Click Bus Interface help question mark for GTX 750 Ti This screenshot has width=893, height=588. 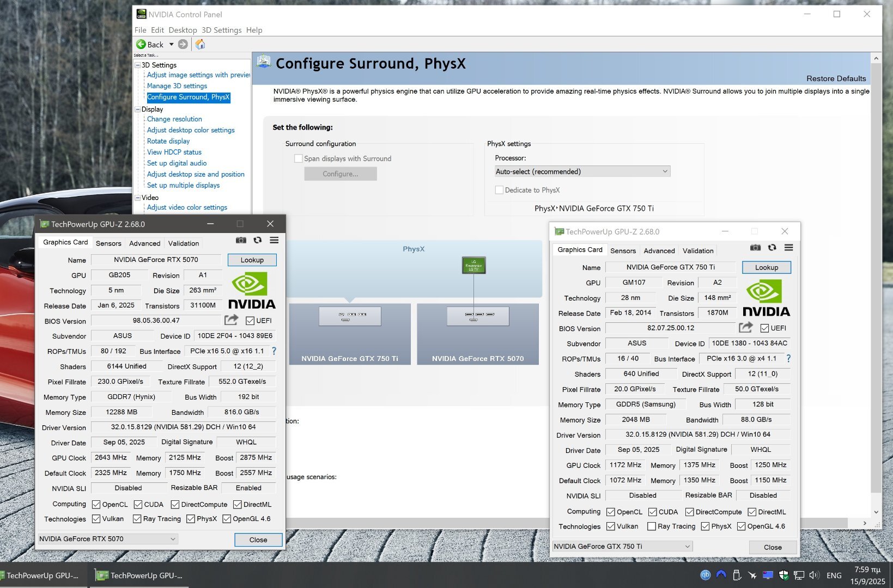tap(788, 359)
